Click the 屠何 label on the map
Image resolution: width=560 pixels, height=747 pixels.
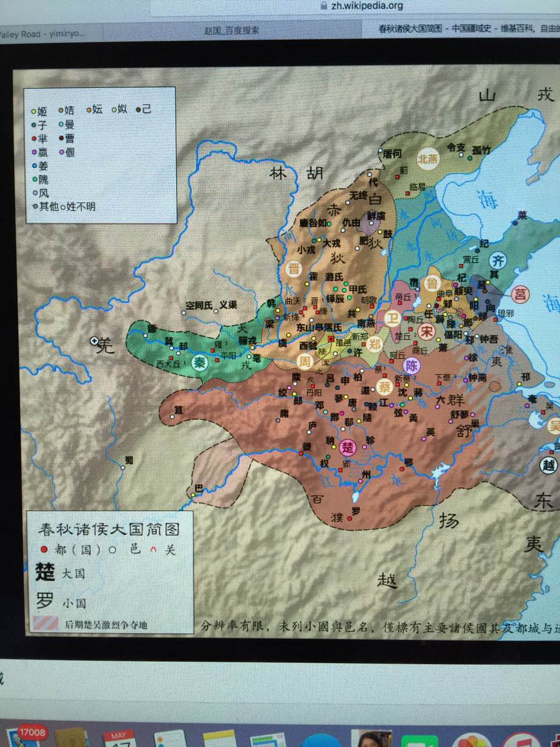[x=392, y=153]
